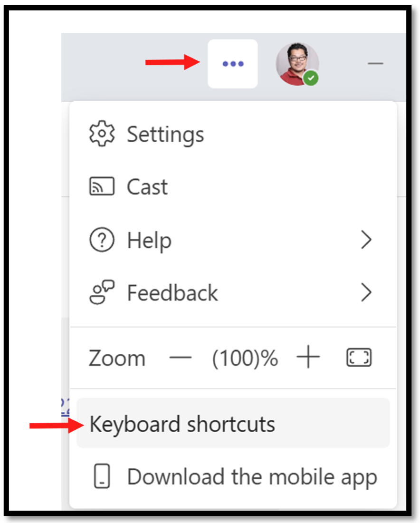Toggle full screen mode icon
Viewport: 420px width, 523px height.
coord(359,358)
